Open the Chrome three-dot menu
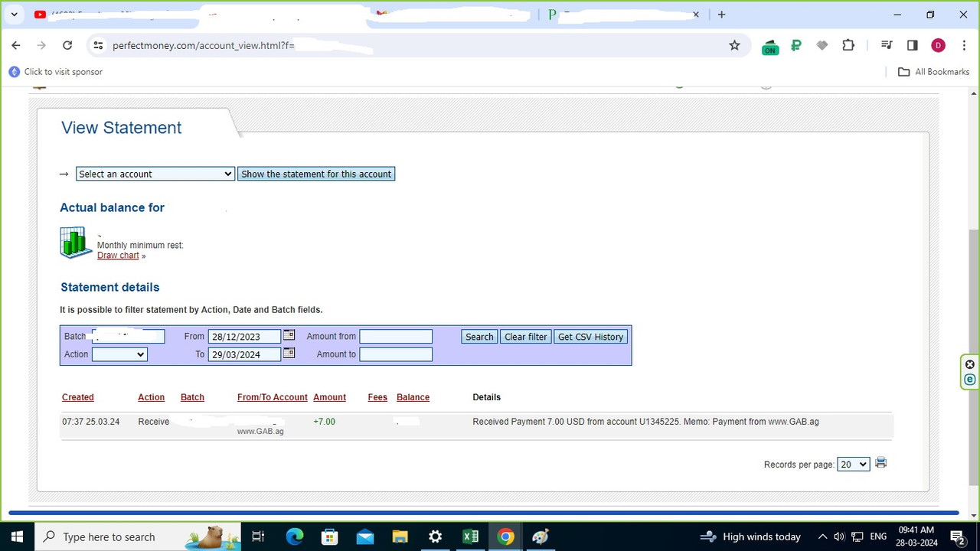Image resolution: width=980 pixels, height=551 pixels. (x=963, y=45)
